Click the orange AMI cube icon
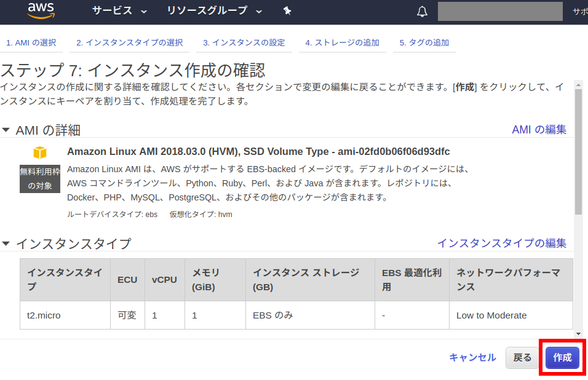Viewport: 588px width, 380px height. click(x=40, y=152)
